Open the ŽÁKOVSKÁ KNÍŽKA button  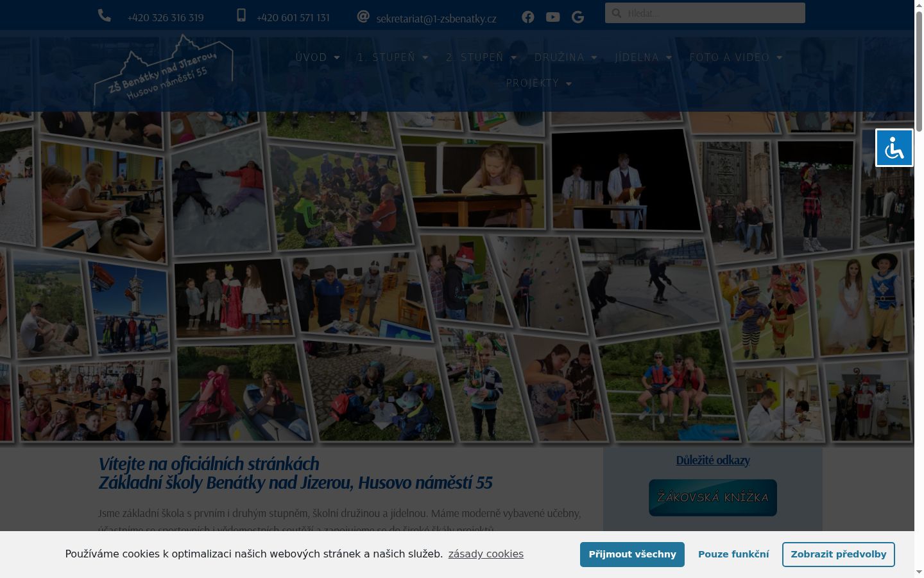(x=713, y=498)
